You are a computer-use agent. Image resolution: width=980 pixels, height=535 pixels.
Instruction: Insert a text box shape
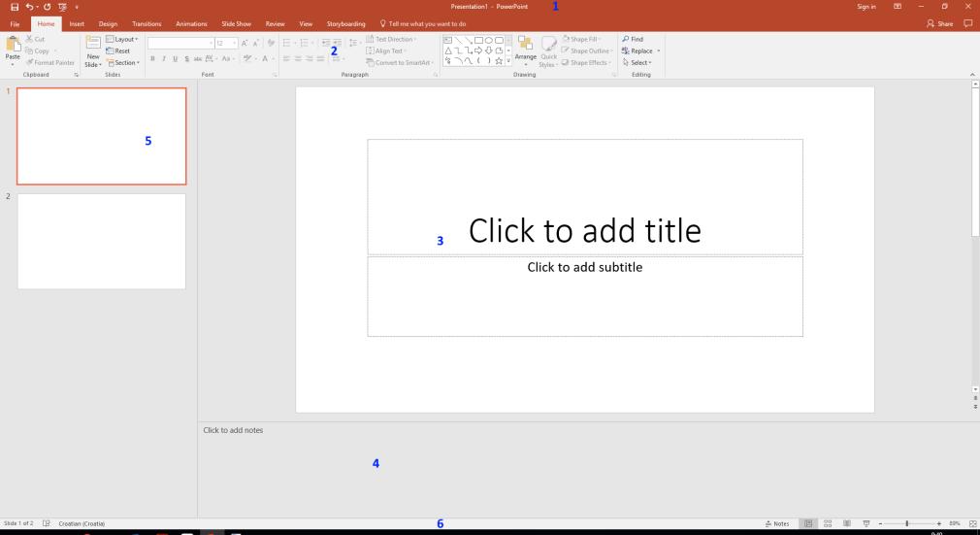click(448, 40)
